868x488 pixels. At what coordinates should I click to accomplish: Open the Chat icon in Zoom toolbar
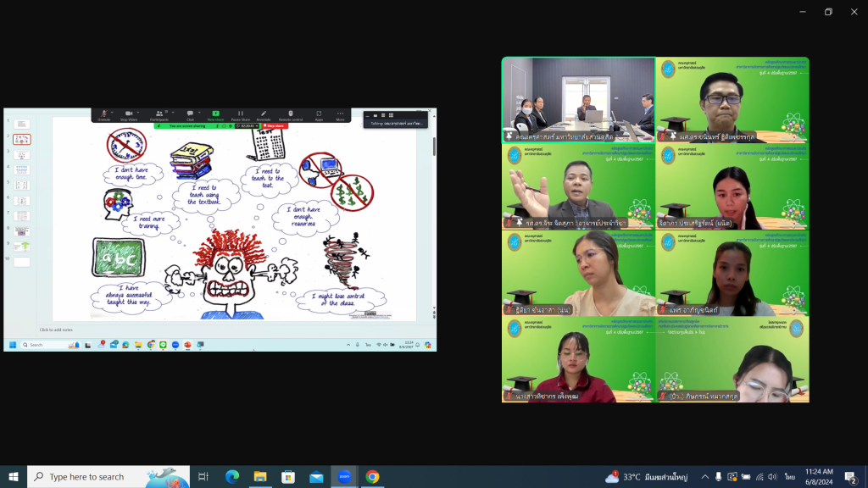190,114
